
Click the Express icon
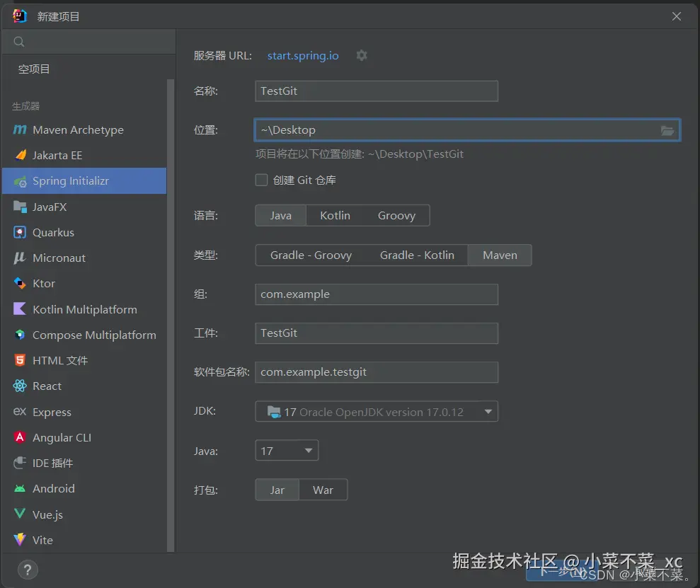(x=20, y=412)
